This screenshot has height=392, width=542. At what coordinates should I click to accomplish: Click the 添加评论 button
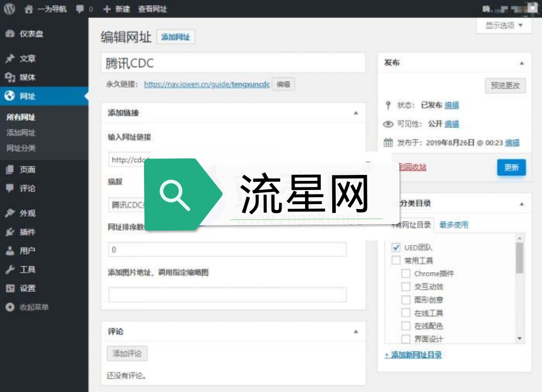pos(127,353)
